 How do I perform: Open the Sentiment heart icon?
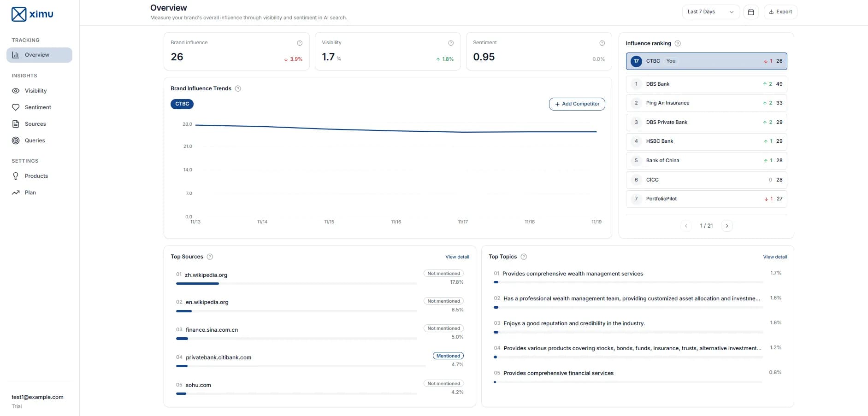pos(16,107)
